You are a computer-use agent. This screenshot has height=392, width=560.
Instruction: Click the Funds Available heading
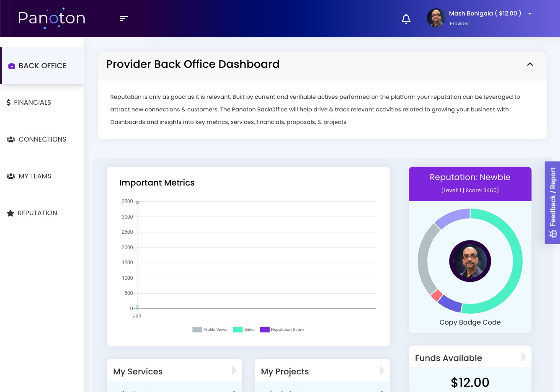449,358
